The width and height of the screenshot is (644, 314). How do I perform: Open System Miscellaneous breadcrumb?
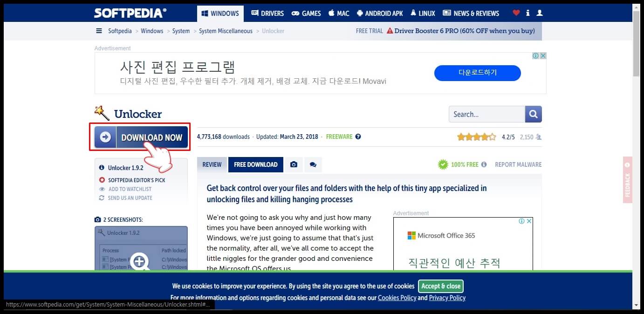click(226, 31)
